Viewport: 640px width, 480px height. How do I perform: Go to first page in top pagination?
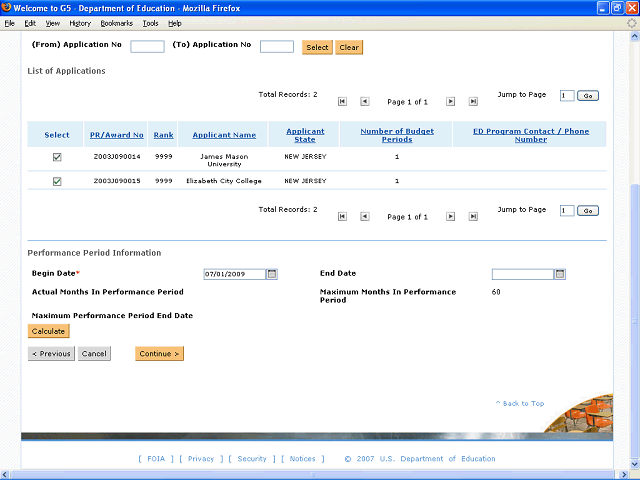(342, 102)
